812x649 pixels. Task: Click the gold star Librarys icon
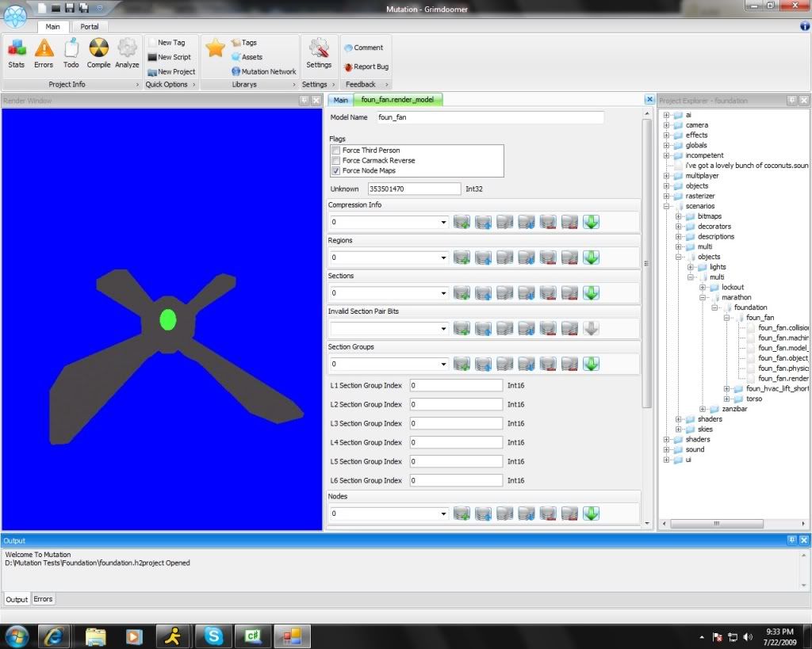[215, 48]
